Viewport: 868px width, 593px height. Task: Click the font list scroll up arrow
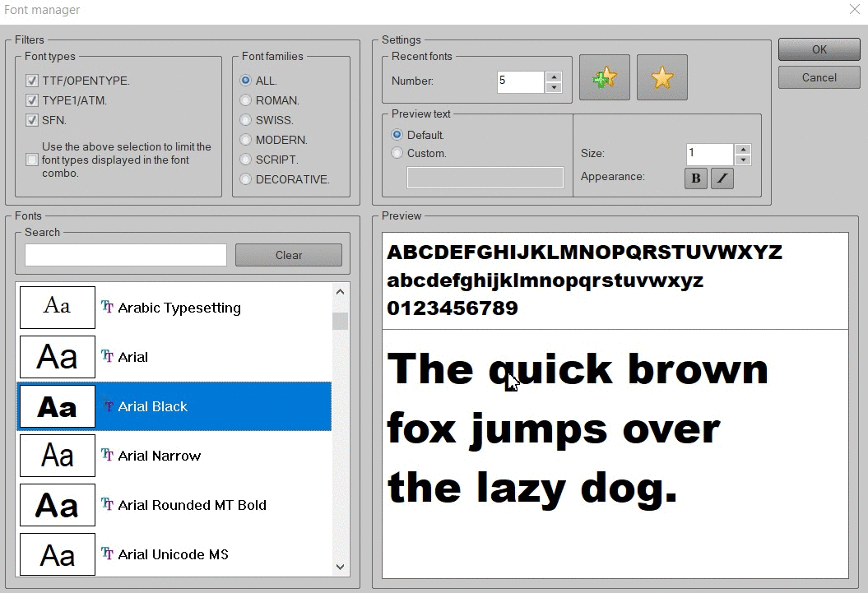pos(341,291)
